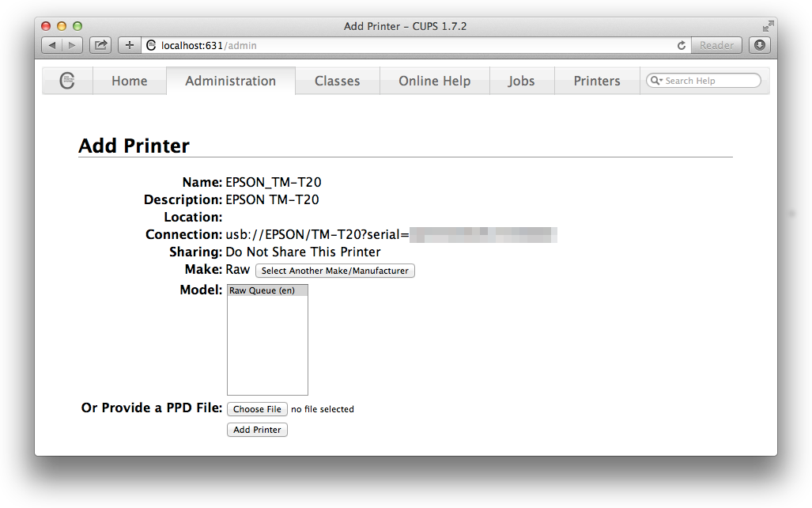Viewport: 812px width, 508px height.
Task: Click the CUPS logo icon
Action: tap(67, 81)
